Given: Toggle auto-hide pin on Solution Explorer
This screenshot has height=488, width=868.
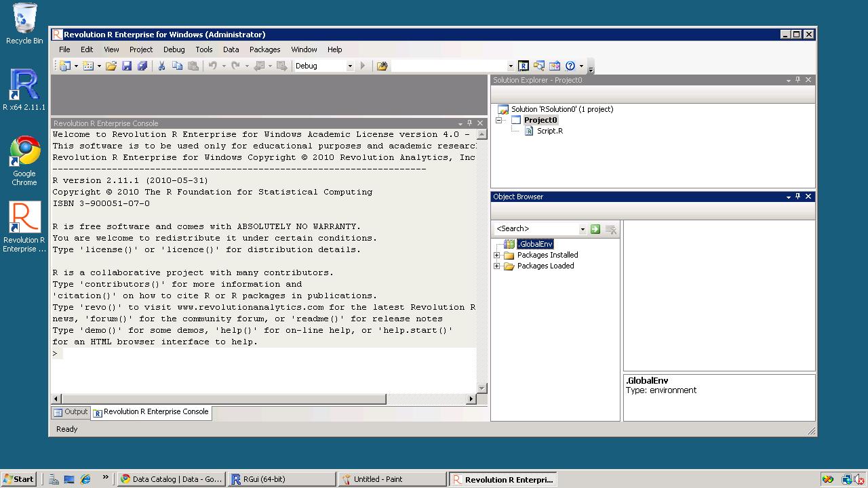Looking at the screenshot, I should tap(798, 80).
